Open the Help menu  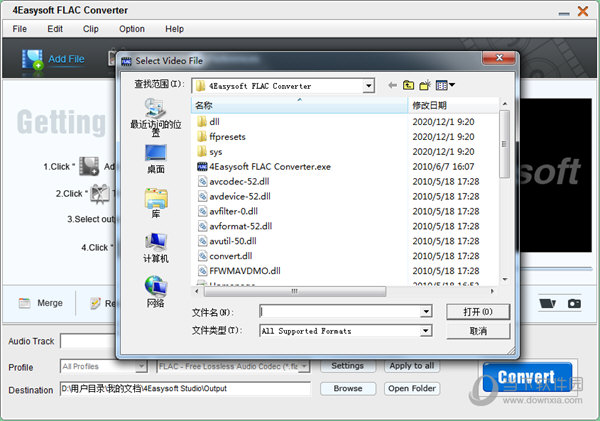point(174,29)
